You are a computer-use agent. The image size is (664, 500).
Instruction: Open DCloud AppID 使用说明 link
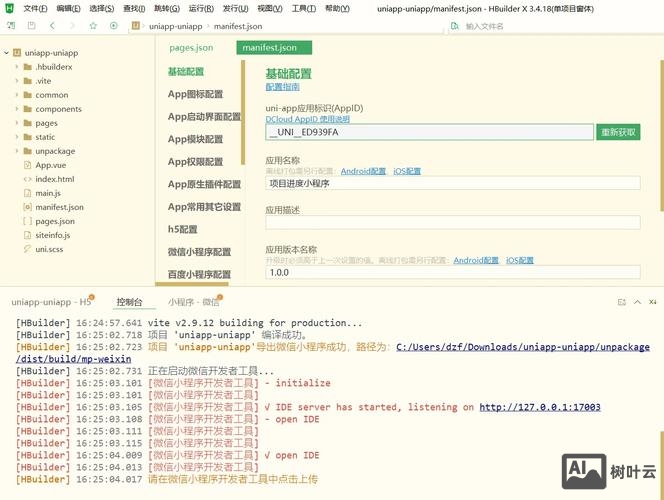[x=307, y=119]
